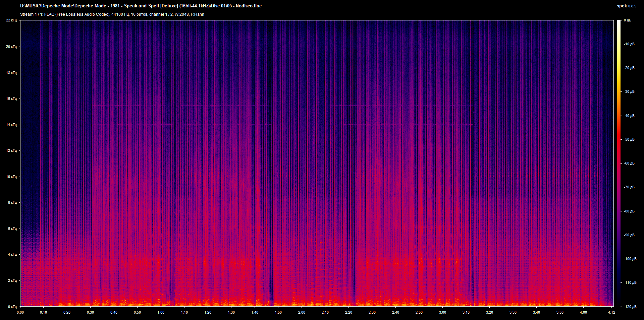Screen dimensions: 644x320
Task: Click the -60 дБ scale label
Action: coord(629,164)
